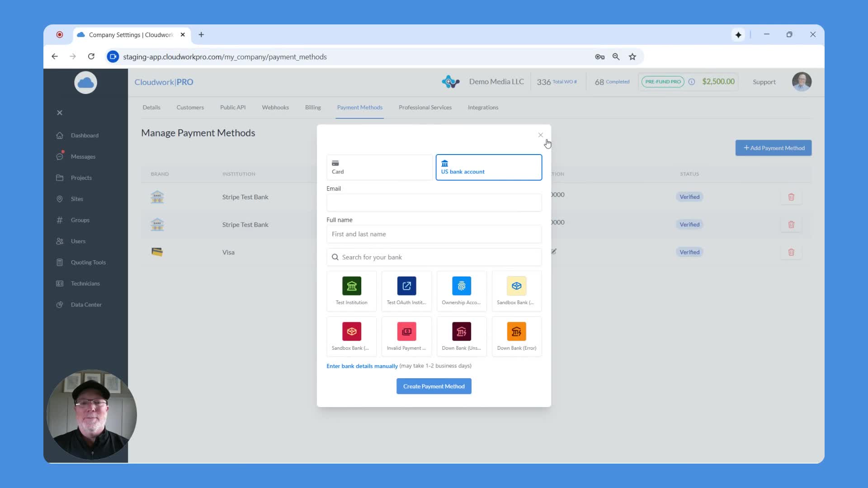Go back in browser history
This screenshot has width=868, height=488.
click(x=55, y=56)
